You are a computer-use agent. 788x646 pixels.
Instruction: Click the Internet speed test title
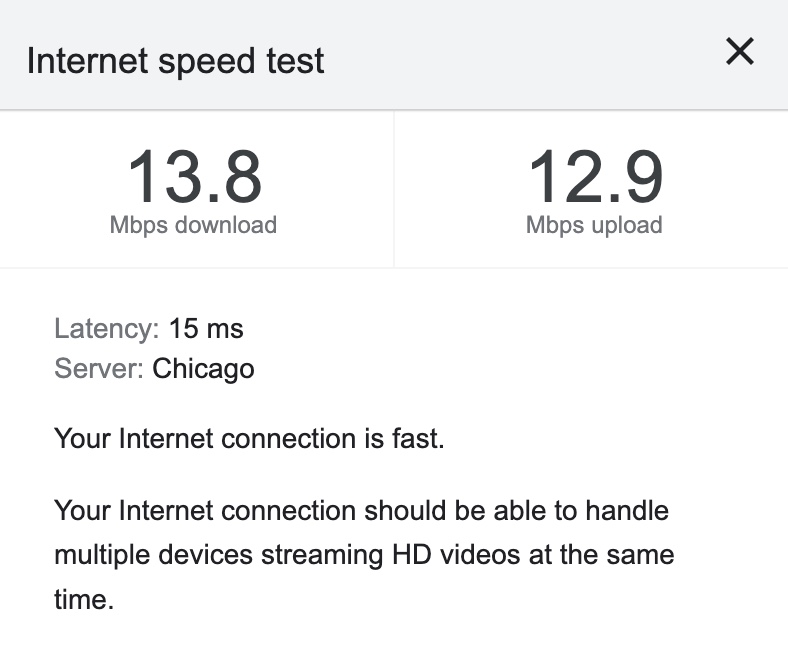[x=175, y=61]
